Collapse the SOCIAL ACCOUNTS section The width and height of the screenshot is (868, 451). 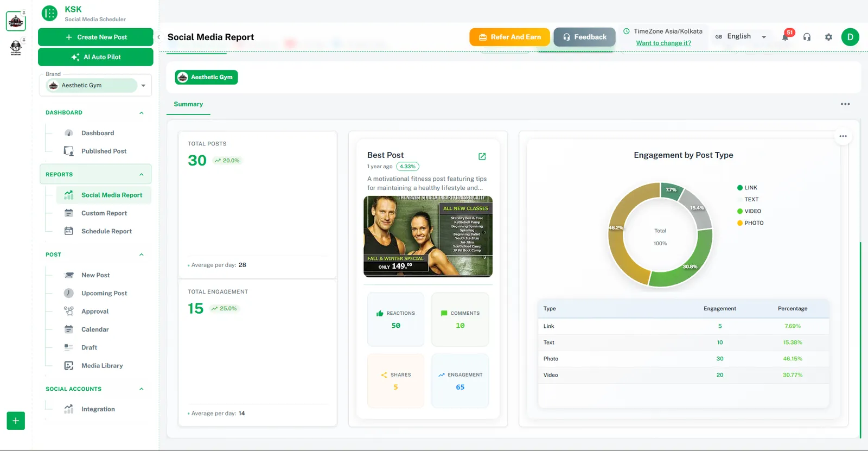(x=142, y=389)
